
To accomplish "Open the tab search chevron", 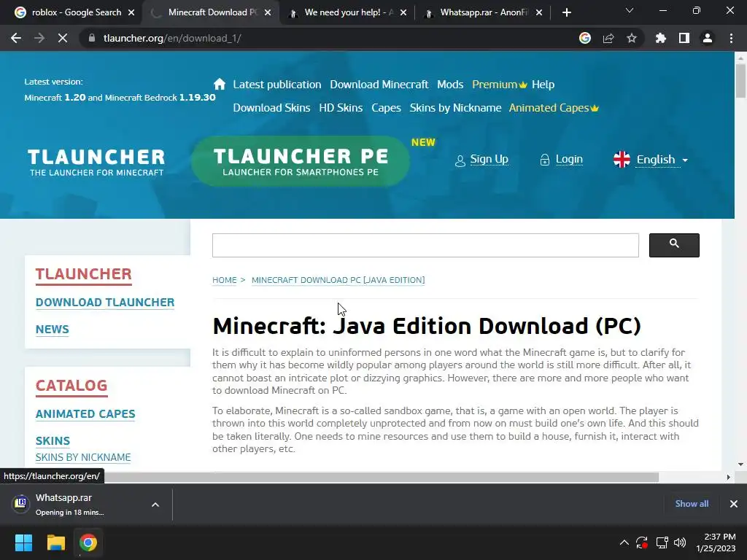I will pyautogui.click(x=630, y=10).
